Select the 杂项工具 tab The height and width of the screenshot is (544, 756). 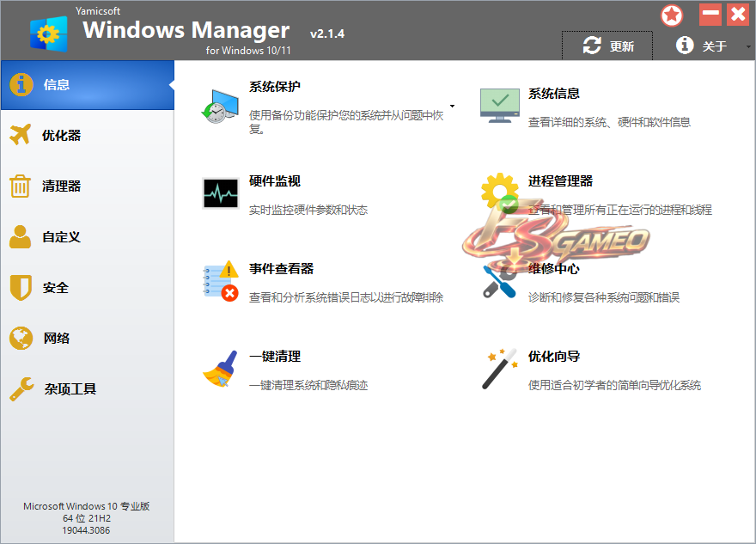[88, 388]
